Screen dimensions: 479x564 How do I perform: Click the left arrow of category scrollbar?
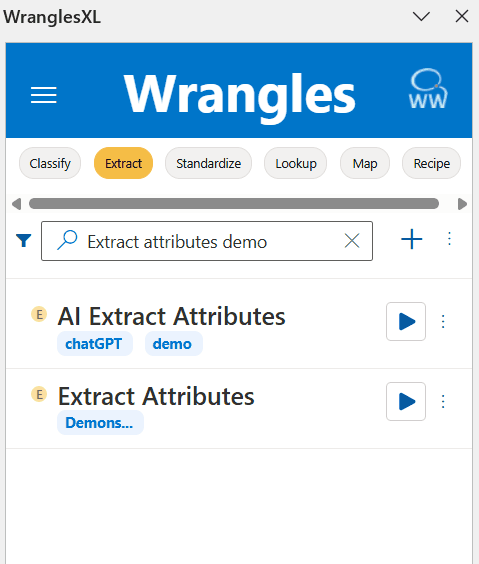[x=17, y=204]
